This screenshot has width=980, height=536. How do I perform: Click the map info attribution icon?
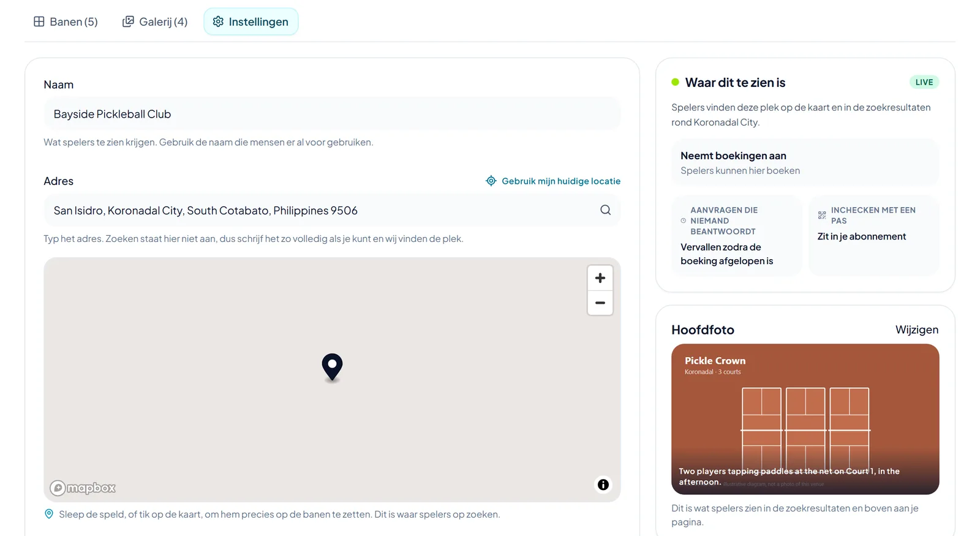coord(603,485)
